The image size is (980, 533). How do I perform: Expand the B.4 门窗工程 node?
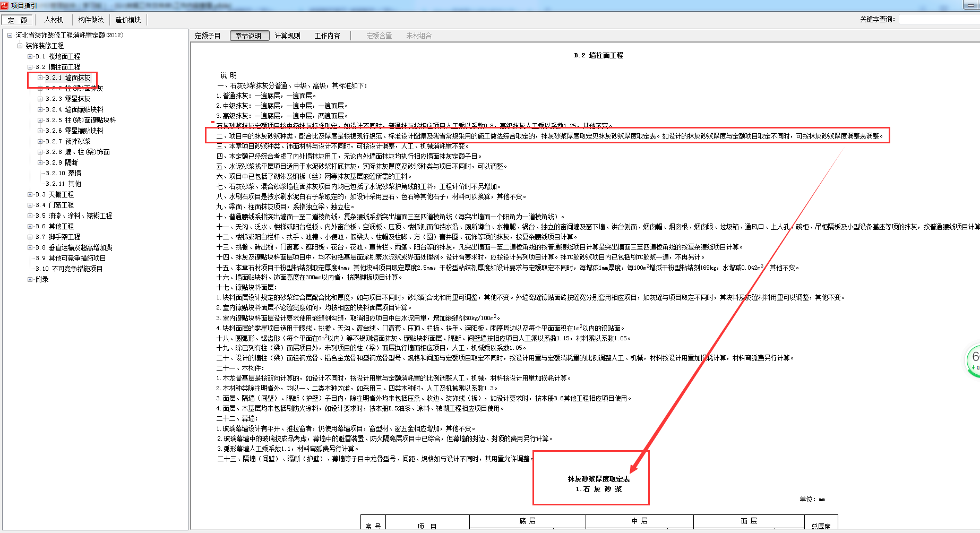click(x=30, y=205)
